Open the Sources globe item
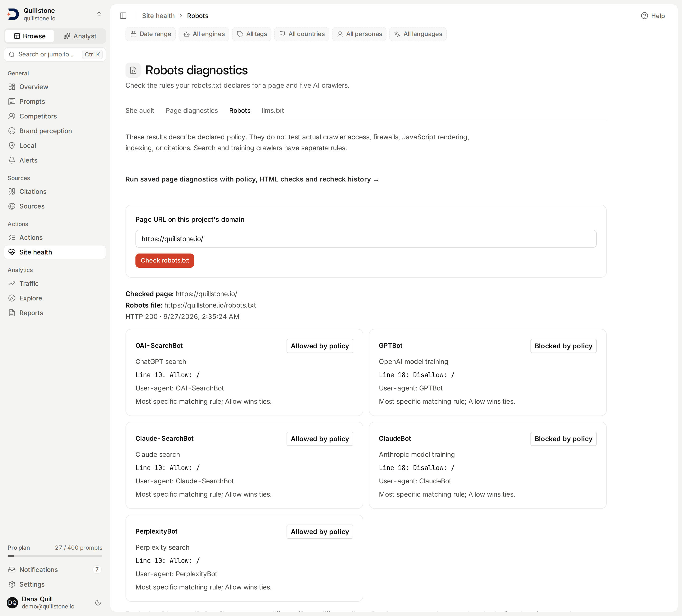This screenshot has width=682, height=616. 55,206
